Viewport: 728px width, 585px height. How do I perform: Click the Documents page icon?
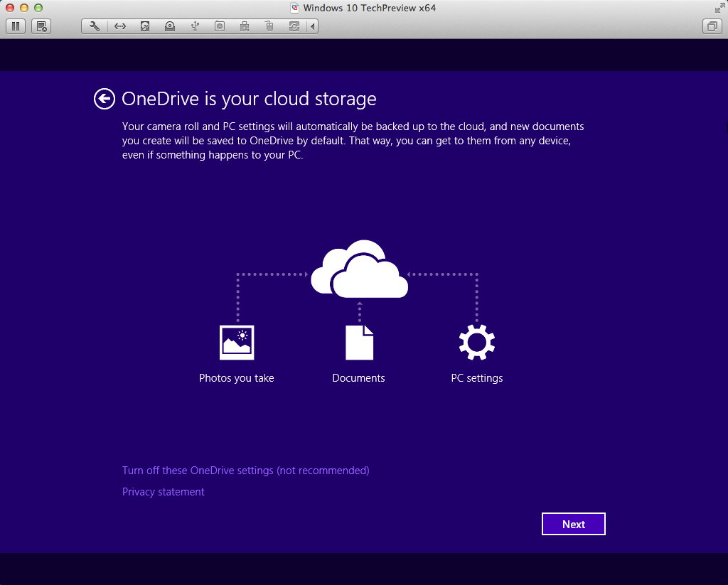(x=359, y=343)
